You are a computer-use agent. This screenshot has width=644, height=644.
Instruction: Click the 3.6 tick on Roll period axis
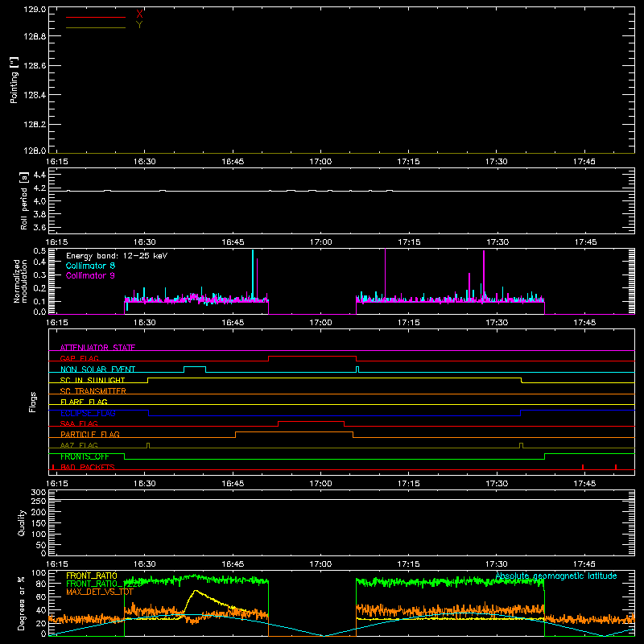click(x=39, y=227)
